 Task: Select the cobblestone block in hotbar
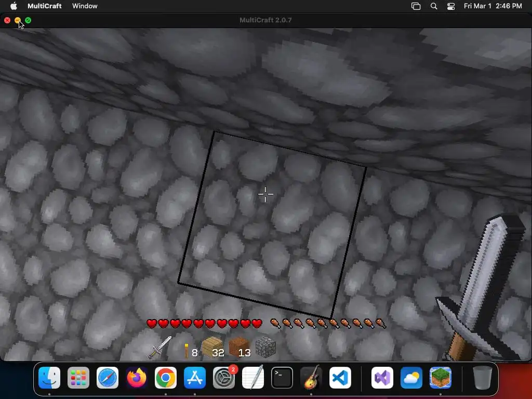point(265,347)
